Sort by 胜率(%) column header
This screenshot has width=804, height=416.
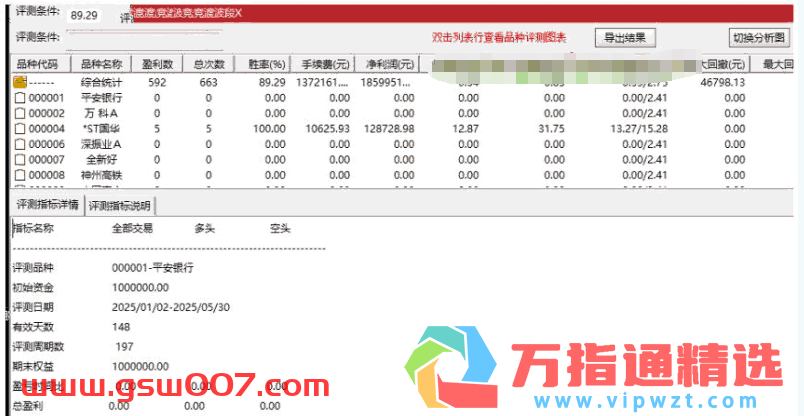[x=262, y=64]
